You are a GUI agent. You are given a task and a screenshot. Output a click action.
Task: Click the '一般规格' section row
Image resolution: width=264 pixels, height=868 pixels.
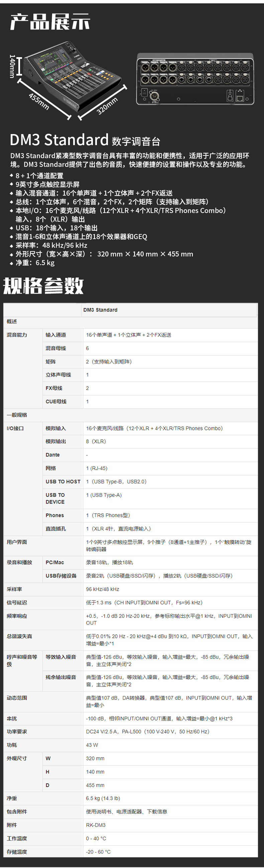tap(131, 415)
